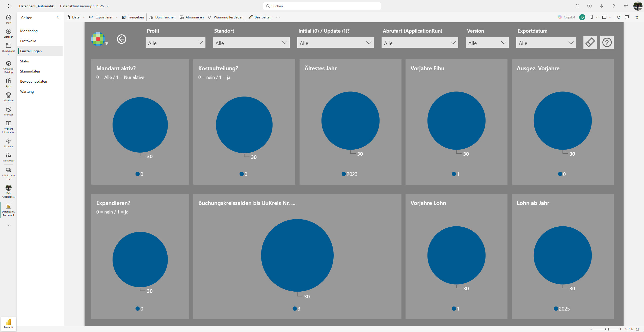The width and height of the screenshot is (644, 332).
Task: Click the back arrow in the report
Action: pos(121,39)
